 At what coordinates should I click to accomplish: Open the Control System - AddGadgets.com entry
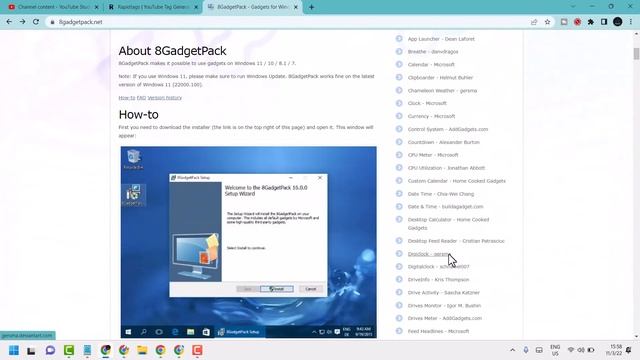click(448, 129)
